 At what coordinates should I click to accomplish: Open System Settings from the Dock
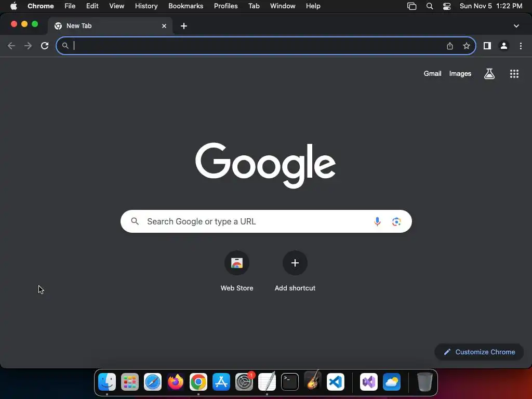click(x=244, y=382)
